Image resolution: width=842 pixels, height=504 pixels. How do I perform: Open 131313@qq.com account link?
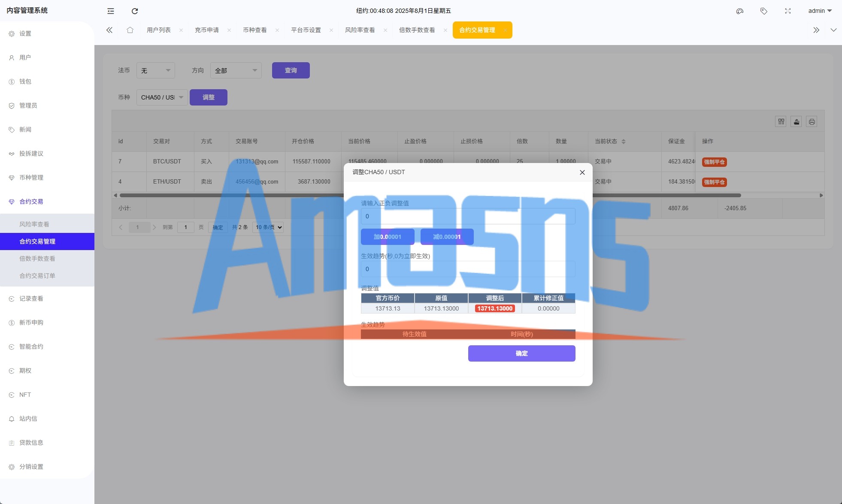257,162
